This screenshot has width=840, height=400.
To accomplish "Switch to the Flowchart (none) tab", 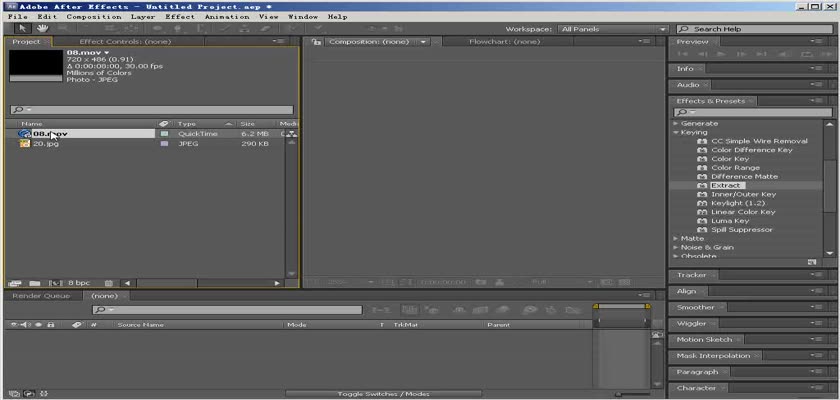I will point(505,42).
